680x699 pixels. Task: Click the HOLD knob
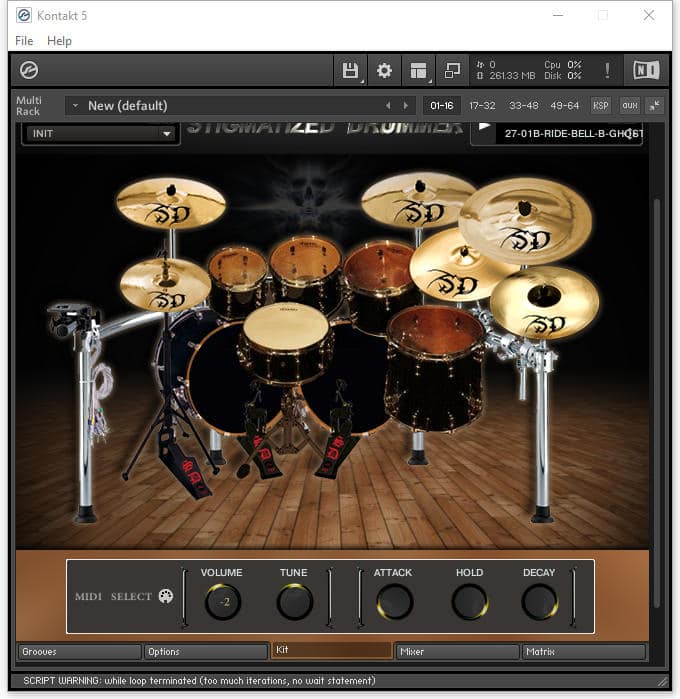[469, 602]
